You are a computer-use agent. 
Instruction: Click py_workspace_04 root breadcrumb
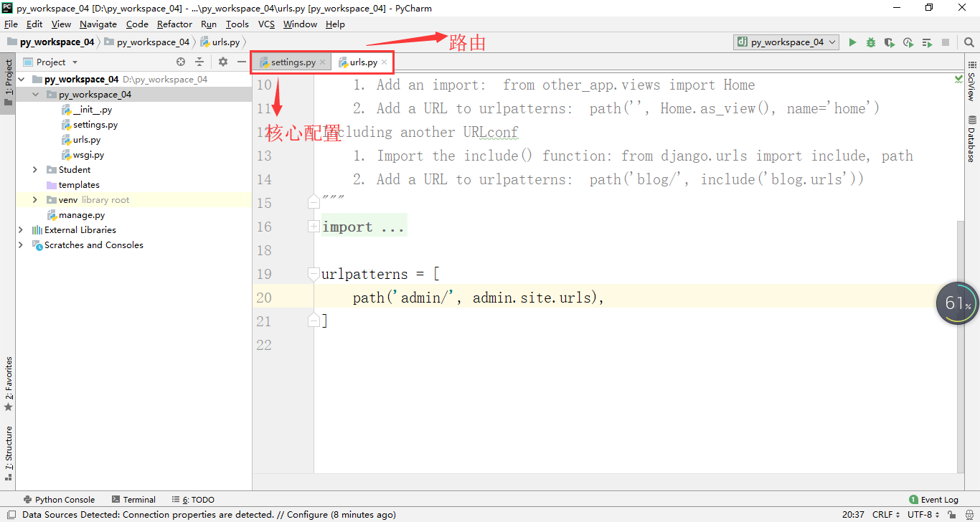click(50, 42)
